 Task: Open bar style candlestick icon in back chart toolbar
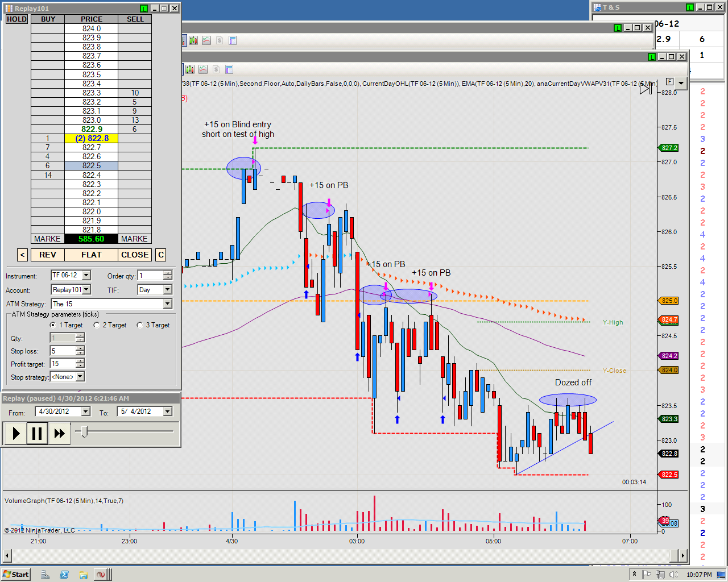point(193,40)
